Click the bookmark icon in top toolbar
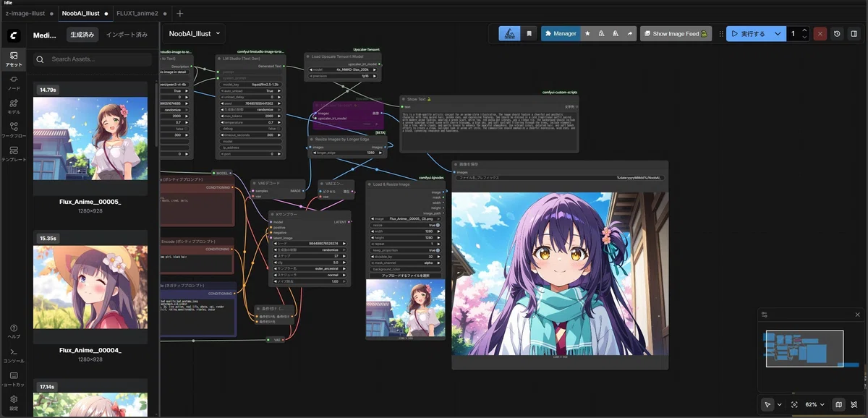This screenshot has width=868, height=418. pyautogui.click(x=529, y=33)
